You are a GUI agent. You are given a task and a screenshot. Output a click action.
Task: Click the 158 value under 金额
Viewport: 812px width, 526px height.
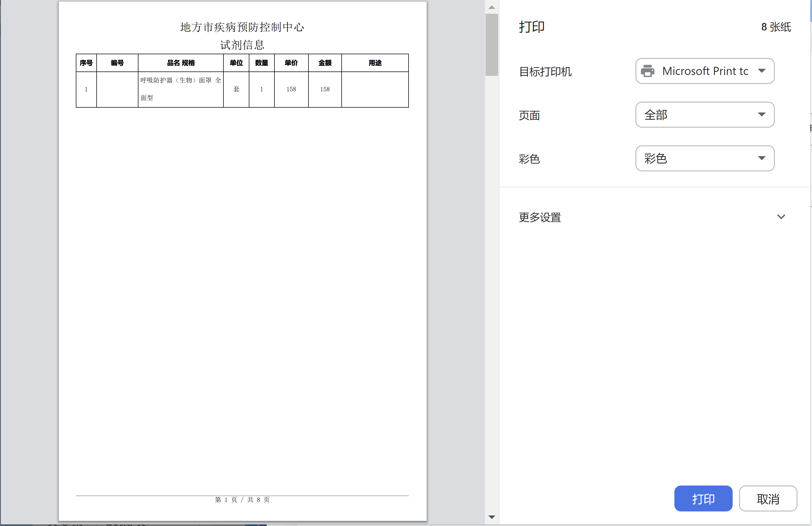point(325,89)
